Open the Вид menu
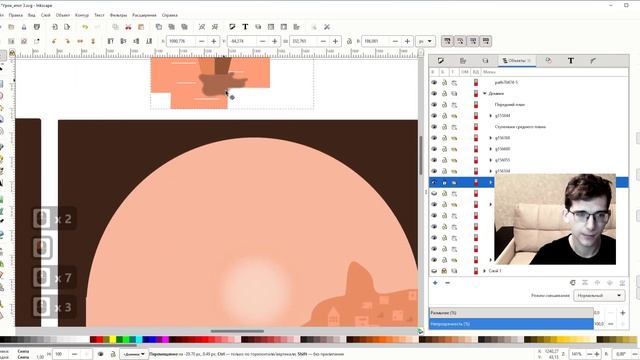Image resolution: width=640 pixels, height=360 pixels. (31, 15)
